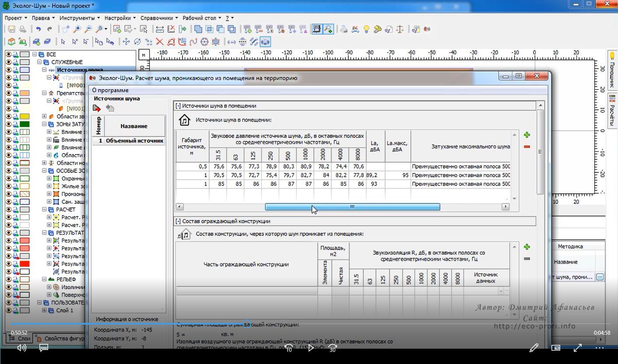This screenshot has height=364, width=618.
Task: Open О программе in the dialog
Action: [x=110, y=90]
